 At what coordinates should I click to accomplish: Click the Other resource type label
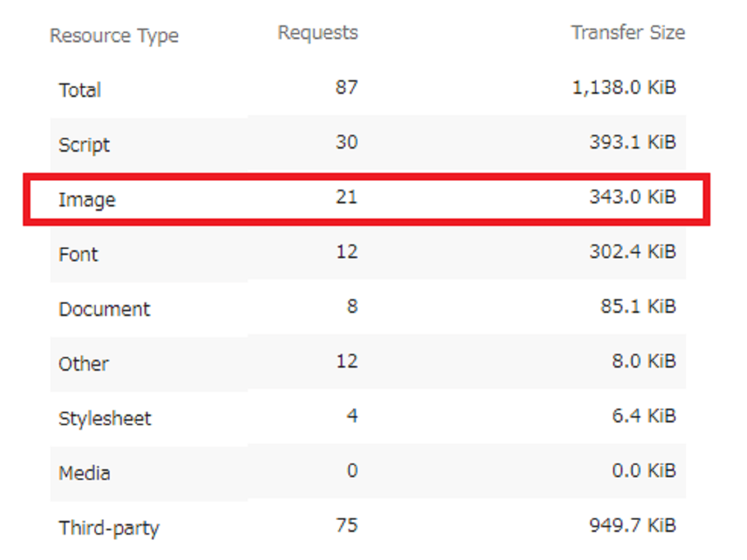83,364
